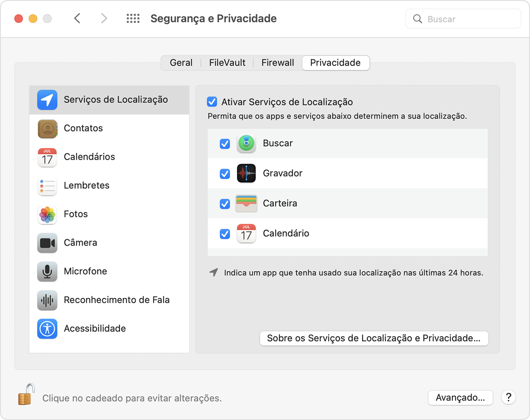Select the Acessibilidade sidebar item
Viewport: 530px width, 420px height.
(x=95, y=329)
